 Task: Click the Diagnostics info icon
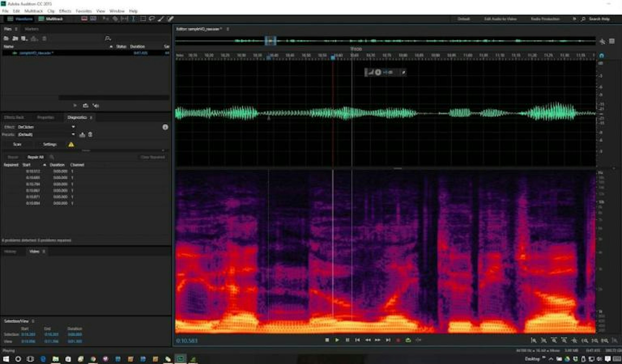(x=165, y=127)
